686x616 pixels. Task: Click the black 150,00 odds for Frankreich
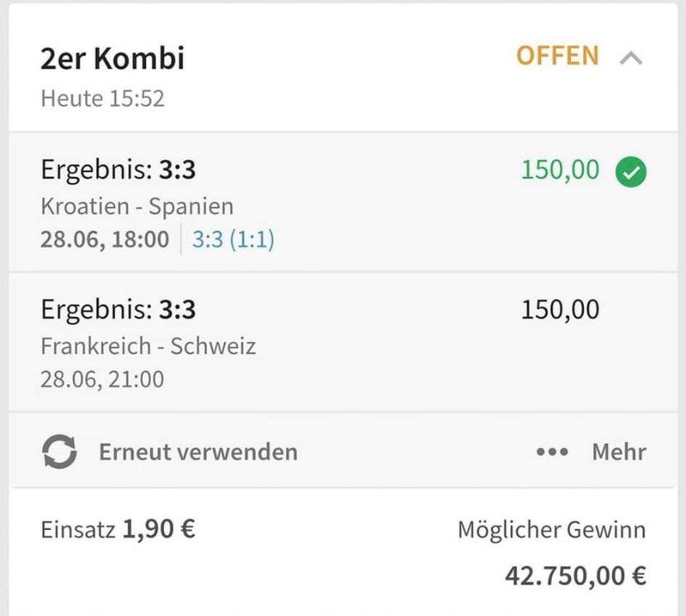[560, 310]
